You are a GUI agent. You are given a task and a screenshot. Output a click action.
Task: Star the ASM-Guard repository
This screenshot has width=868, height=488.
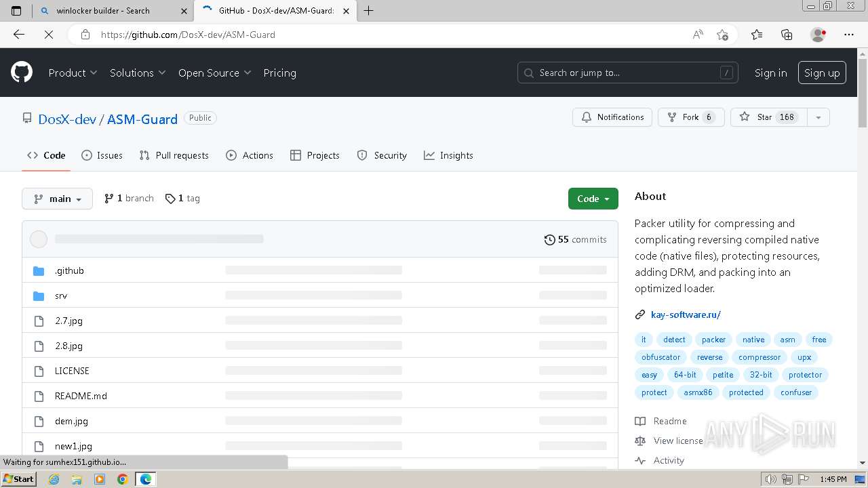click(x=768, y=117)
